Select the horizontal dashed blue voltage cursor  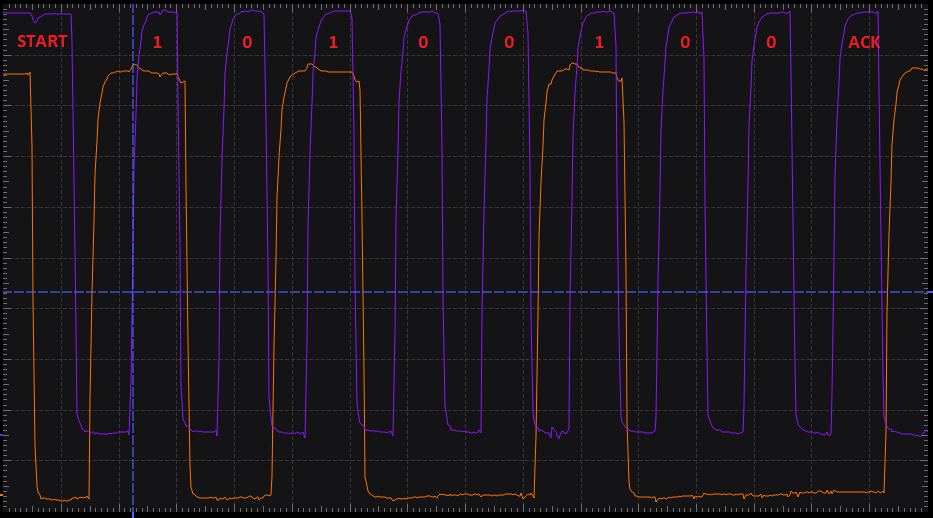click(466, 292)
